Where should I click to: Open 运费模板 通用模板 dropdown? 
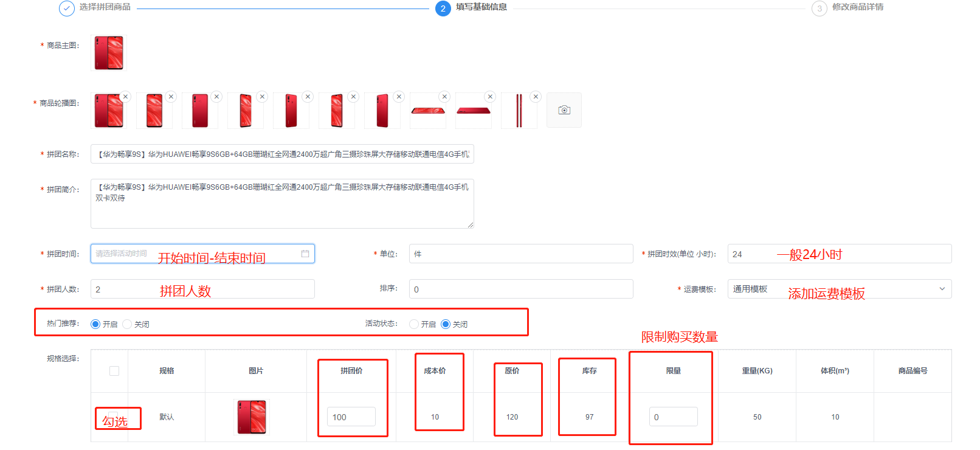pos(840,289)
